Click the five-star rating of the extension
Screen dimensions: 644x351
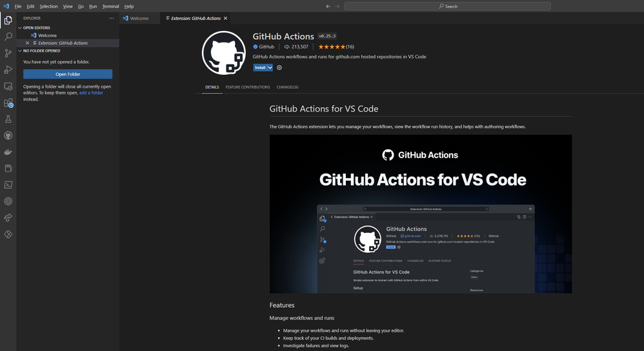(332, 47)
